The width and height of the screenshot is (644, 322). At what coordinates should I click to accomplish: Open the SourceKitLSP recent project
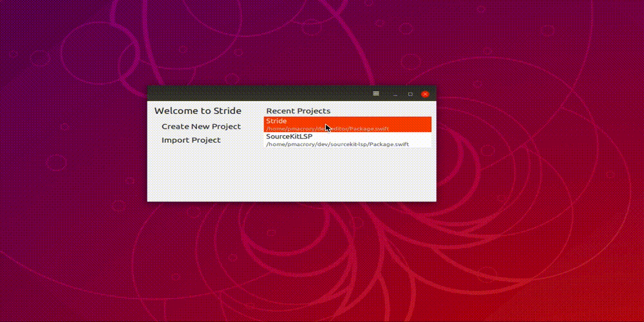coord(348,140)
